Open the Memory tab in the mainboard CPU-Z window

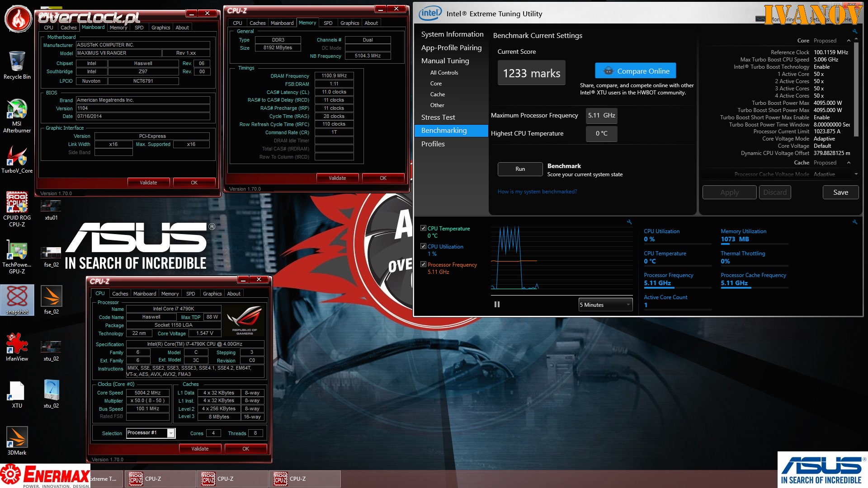pos(118,28)
